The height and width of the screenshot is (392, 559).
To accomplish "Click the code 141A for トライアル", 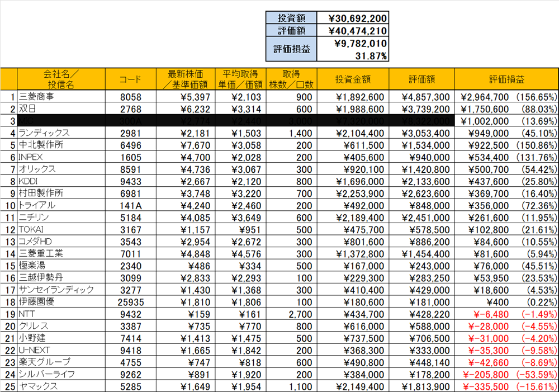I will (130, 205).
